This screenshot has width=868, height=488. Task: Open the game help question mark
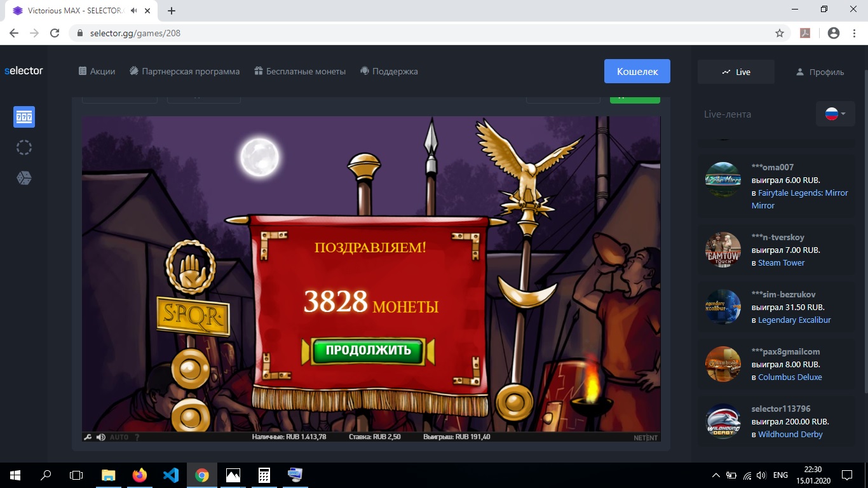point(137,437)
